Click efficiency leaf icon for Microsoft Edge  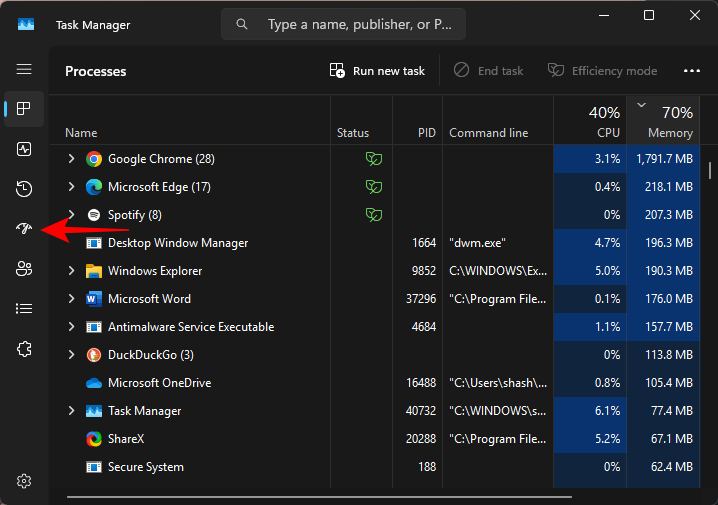point(374,187)
